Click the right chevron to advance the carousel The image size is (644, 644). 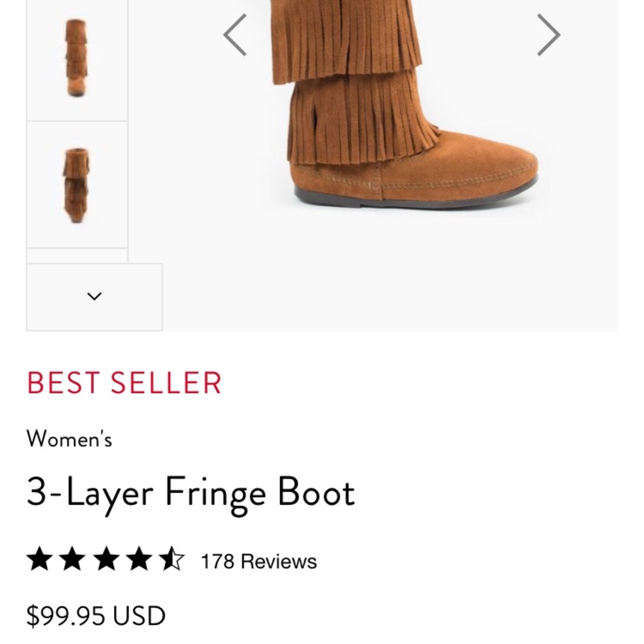tap(548, 33)
